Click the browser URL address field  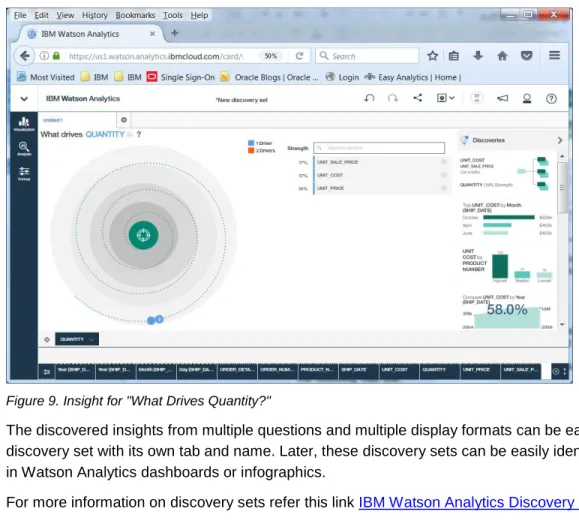[x=155, y=56]
